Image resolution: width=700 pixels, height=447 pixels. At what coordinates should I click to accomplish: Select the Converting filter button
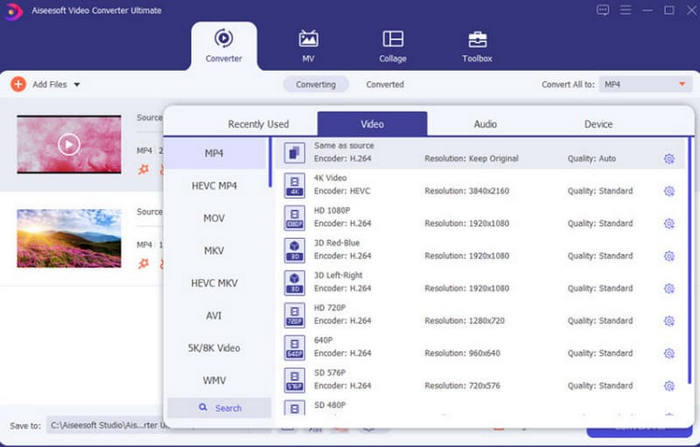(316, 84)
